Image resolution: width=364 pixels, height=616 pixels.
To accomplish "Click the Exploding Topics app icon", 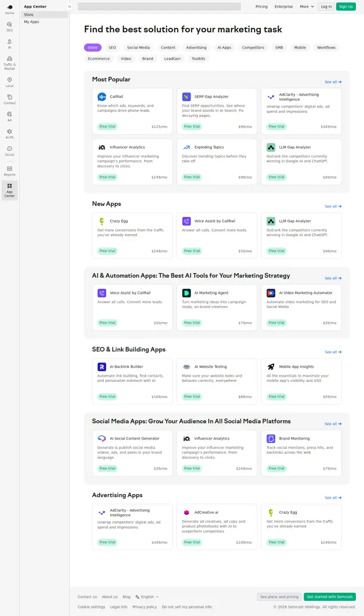I will click(x=186, y=147).
